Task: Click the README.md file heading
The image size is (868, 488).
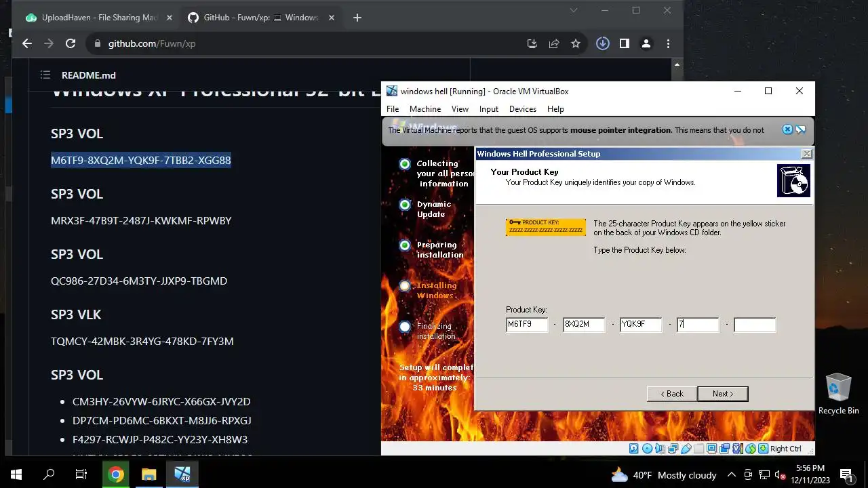Action: click(x=88, y=75)
